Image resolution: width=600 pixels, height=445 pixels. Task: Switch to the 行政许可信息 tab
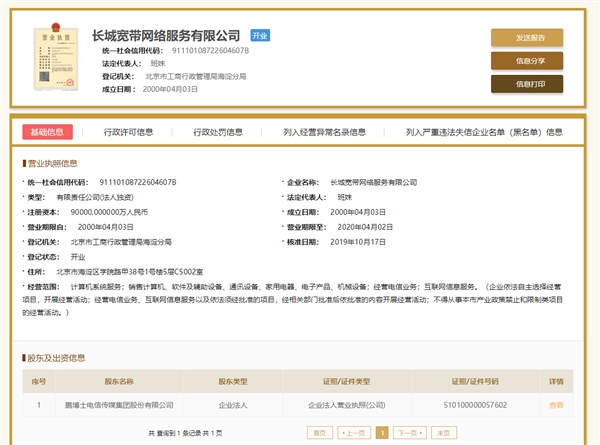[128, 132]
